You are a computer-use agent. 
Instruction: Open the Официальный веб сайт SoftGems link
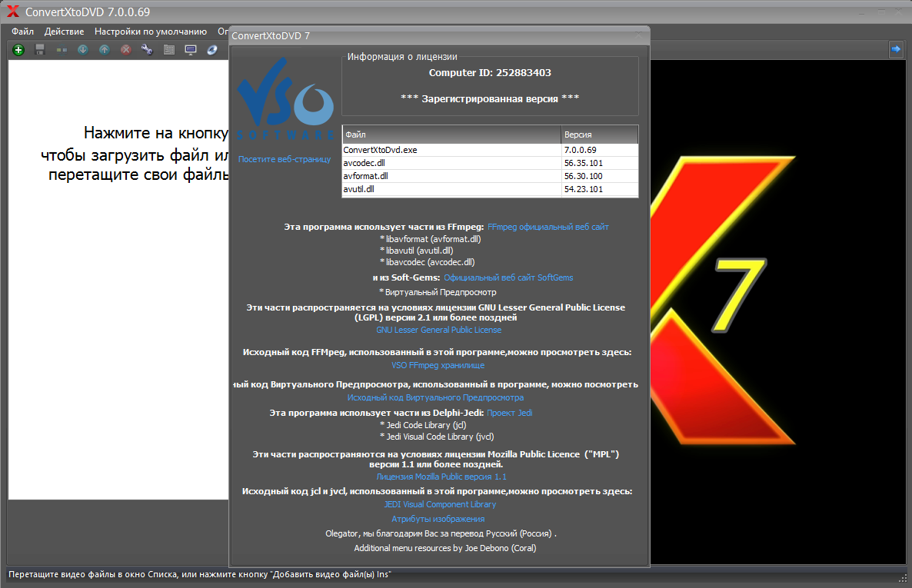pyautogui.click(x=508, y=277)
